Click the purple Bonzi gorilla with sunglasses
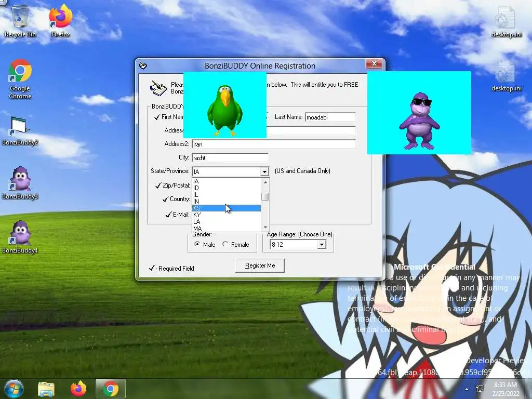The width and height of the screenshot is (532, 399). pos(420,121)
